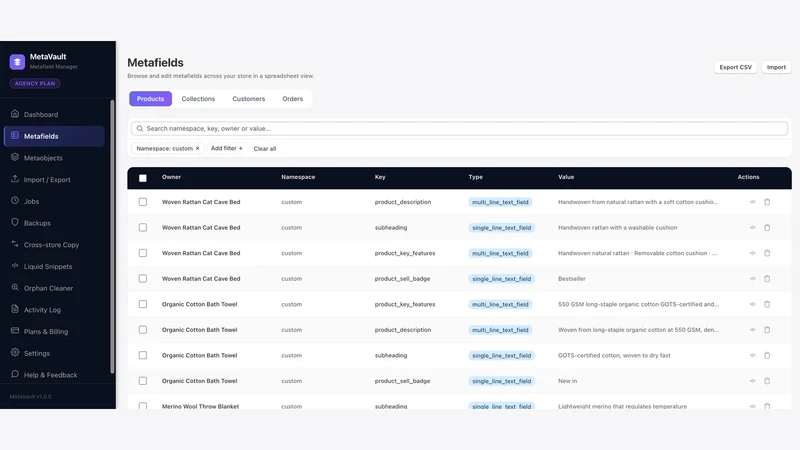Viewport: 800px width, 450px height.
Task: Click the 'New in' value cell
Action: coord(567,381)
